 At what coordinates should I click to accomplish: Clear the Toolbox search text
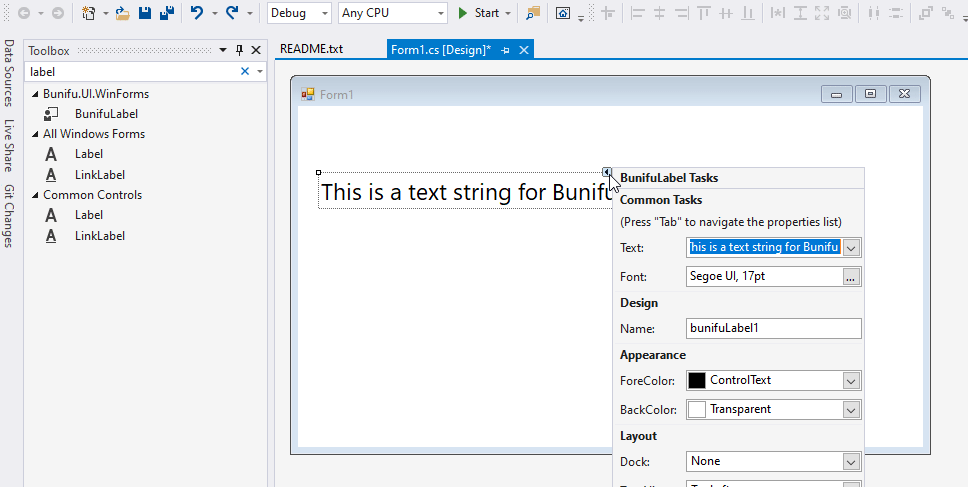[244, 72]
